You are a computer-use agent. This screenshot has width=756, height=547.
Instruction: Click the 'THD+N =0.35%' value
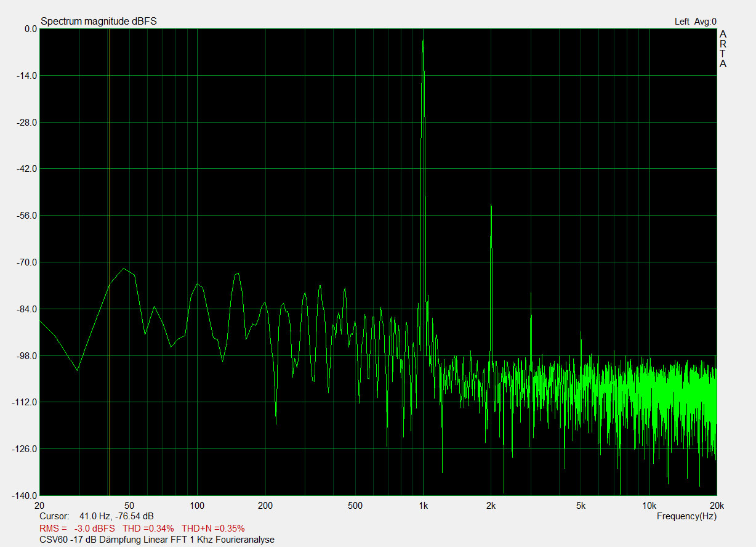[x=213, y=529]
